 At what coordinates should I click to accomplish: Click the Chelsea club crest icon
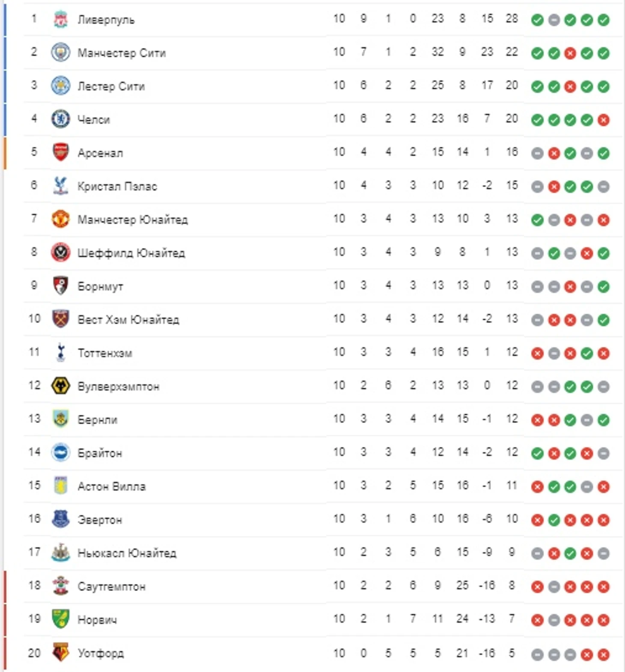[60, 119]
